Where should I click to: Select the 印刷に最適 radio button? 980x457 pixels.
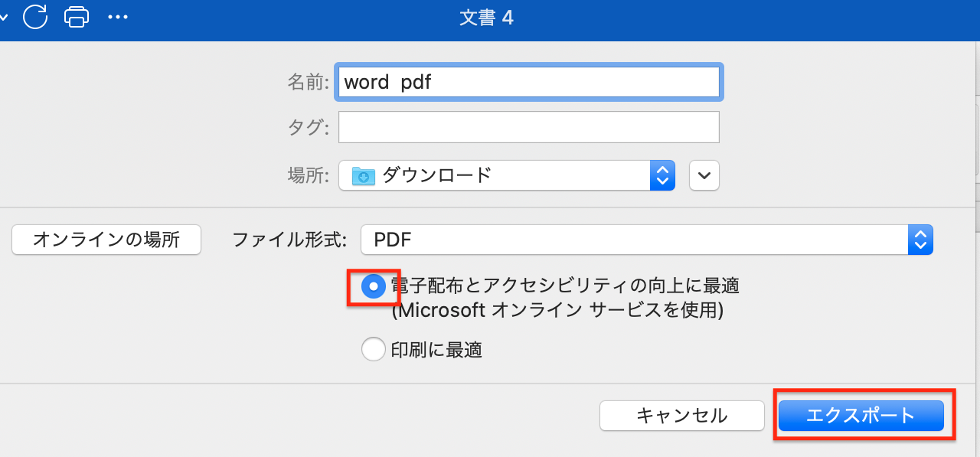click(374, 350)
